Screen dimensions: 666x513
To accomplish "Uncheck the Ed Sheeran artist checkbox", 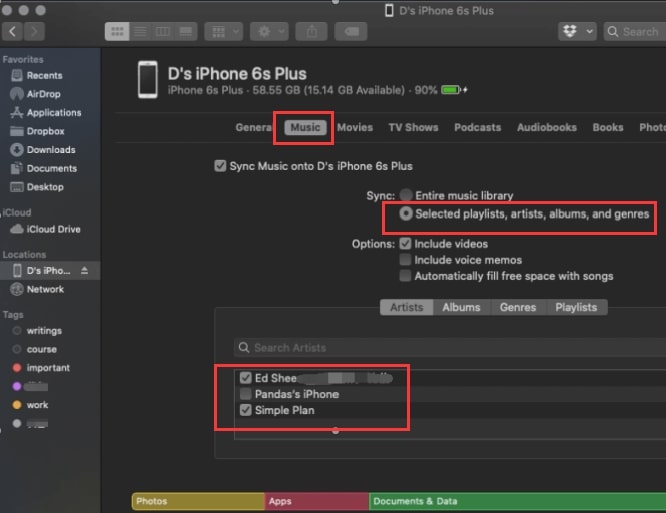I will pos(246,378).
